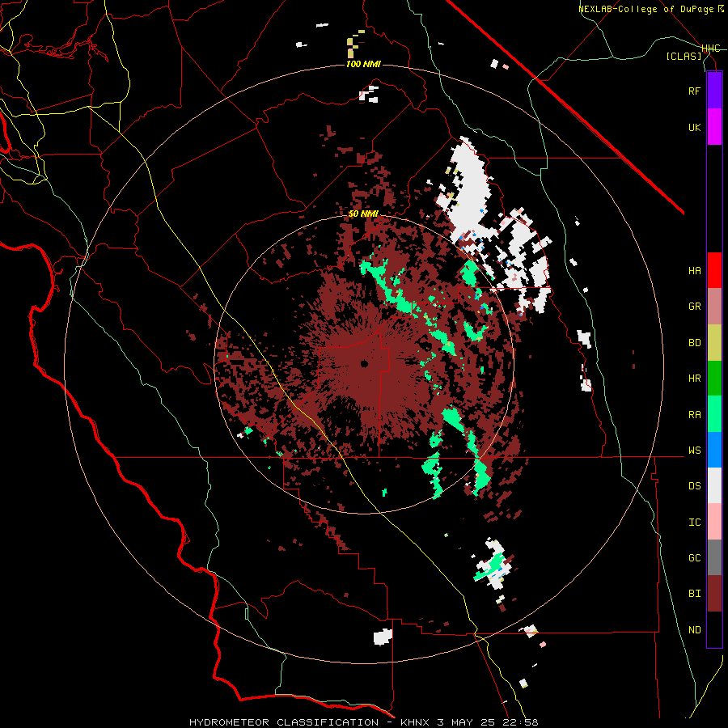The width and height of the screenshot is (728, 728).
Task: Click the HR dark green legend swatch
Action: [714, 379]
